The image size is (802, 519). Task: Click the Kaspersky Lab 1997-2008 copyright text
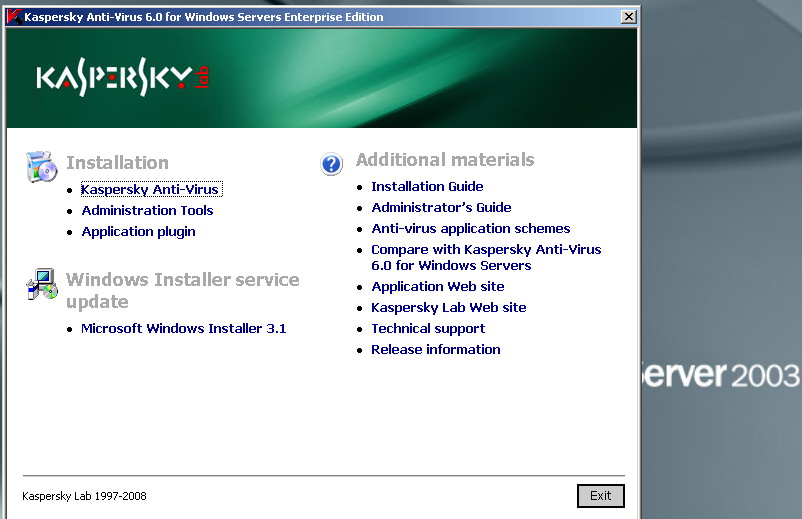(84, 496)
